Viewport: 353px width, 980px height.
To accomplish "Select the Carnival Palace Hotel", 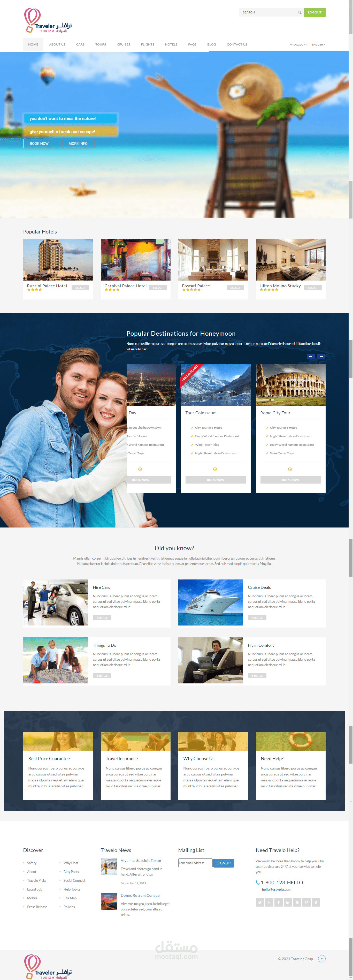I will click(158, 288).
